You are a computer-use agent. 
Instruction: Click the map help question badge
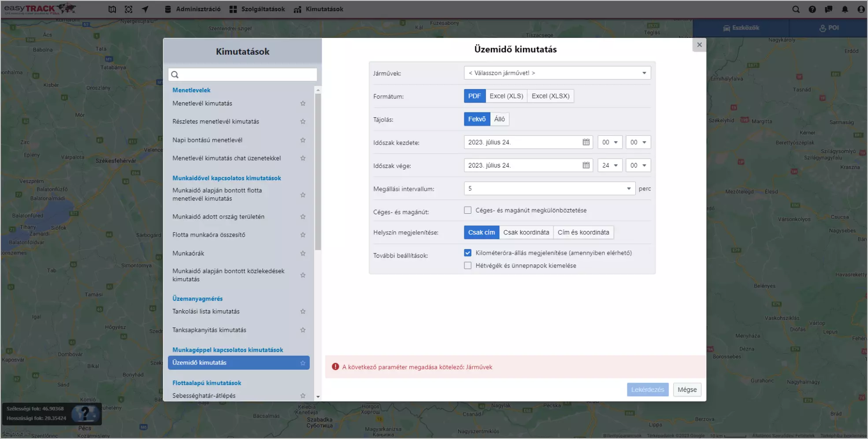coord(85,414)
